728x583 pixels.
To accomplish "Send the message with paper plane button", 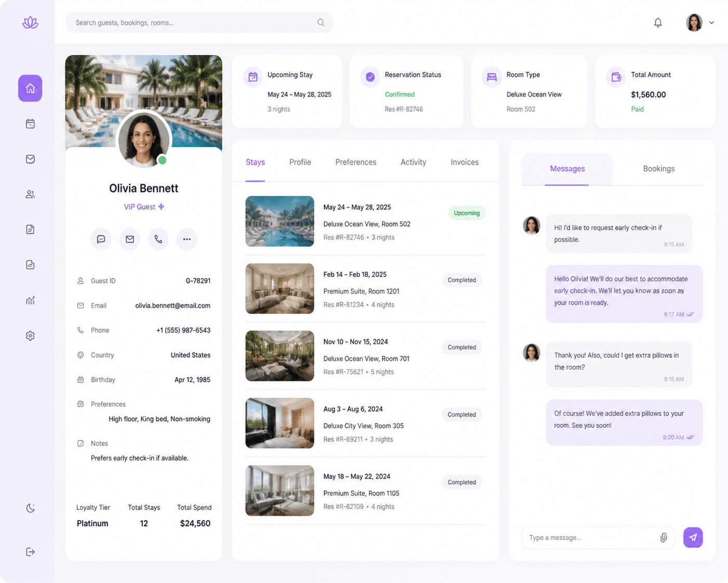I will point(693,537).
